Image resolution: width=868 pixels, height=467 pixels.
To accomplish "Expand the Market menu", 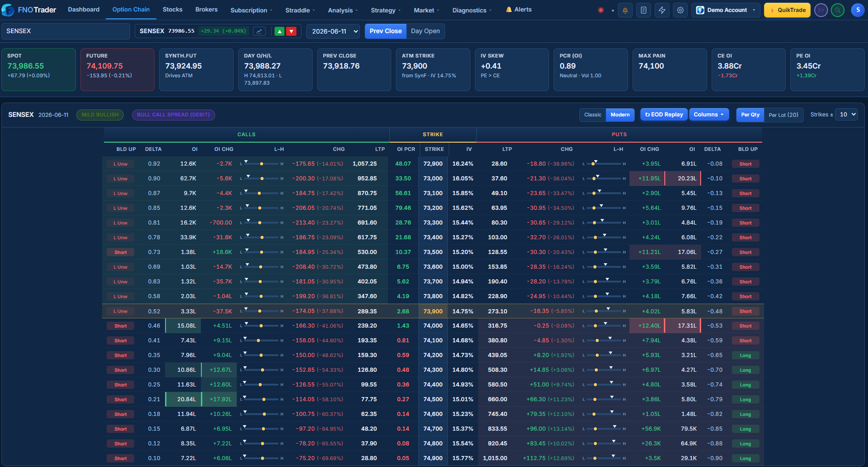I will 427,10.
